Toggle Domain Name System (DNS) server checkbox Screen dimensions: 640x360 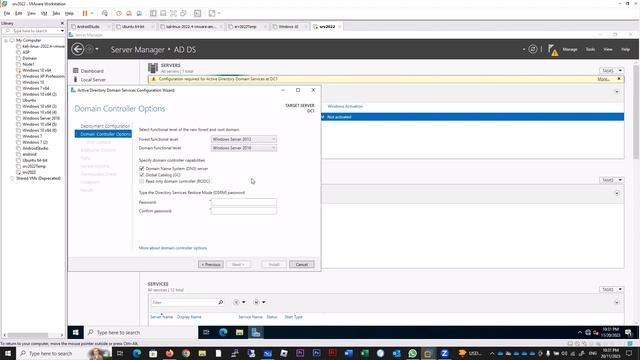point(142,169)
